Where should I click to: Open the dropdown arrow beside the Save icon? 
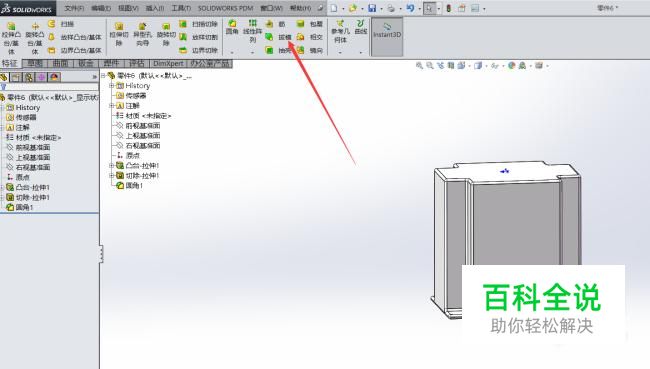pyautogui.click(x=381, y=9)
